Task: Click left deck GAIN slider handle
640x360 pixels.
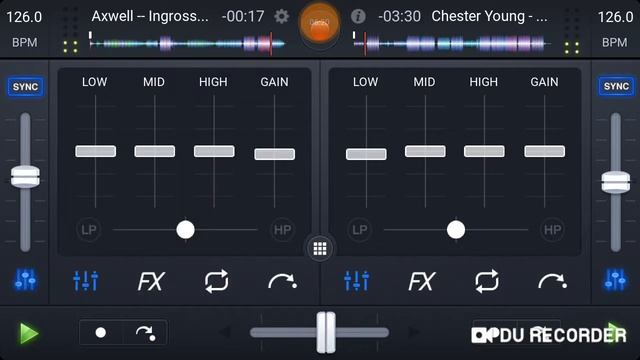Action: point(275,154)
